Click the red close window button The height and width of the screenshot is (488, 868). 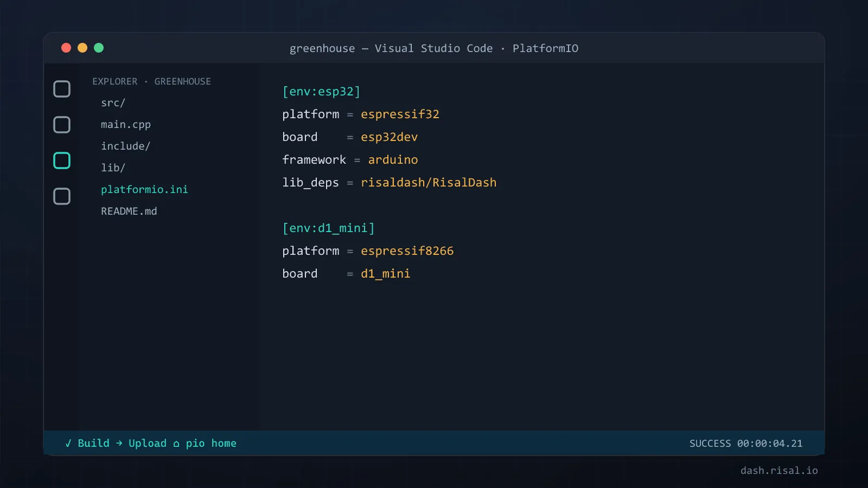click(66, 48)
